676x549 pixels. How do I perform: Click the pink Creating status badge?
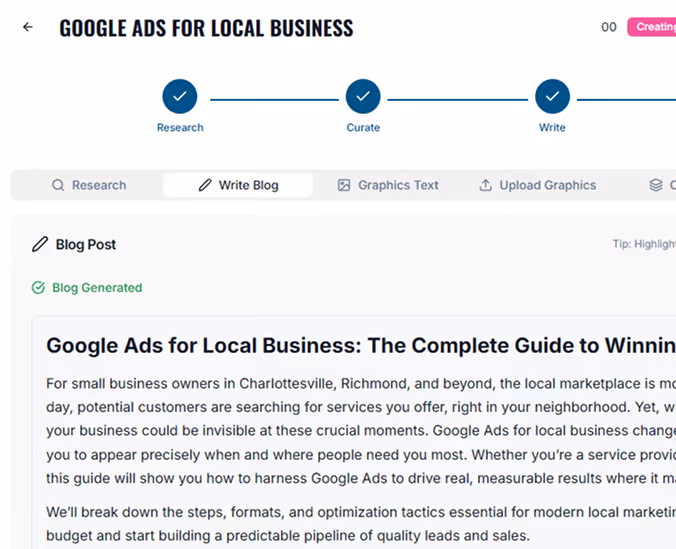652,27
